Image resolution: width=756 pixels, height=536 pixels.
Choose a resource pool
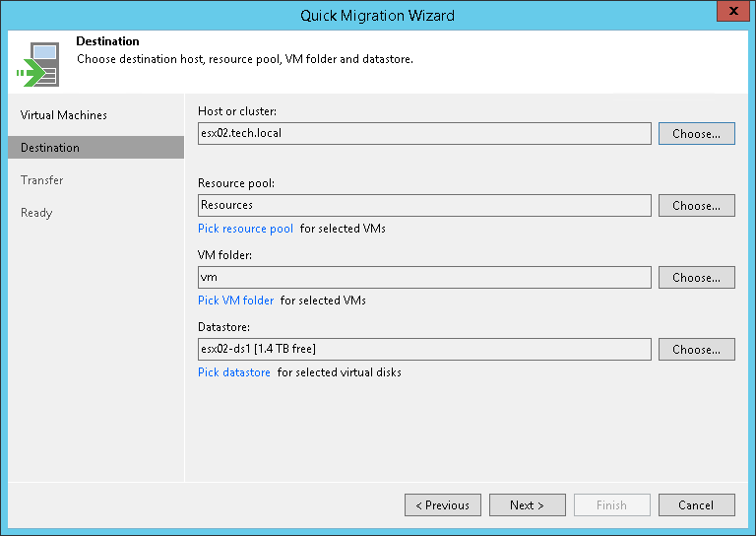[x=697, y=206]
